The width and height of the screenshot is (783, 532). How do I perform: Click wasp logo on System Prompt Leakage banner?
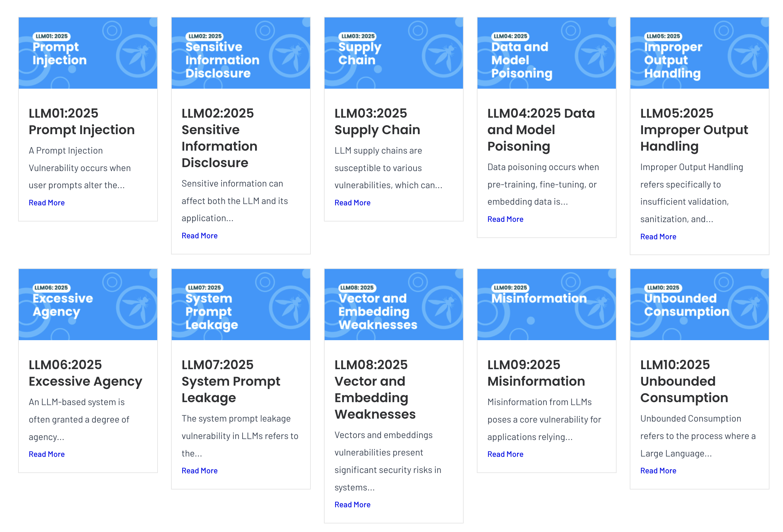point(290,307)
